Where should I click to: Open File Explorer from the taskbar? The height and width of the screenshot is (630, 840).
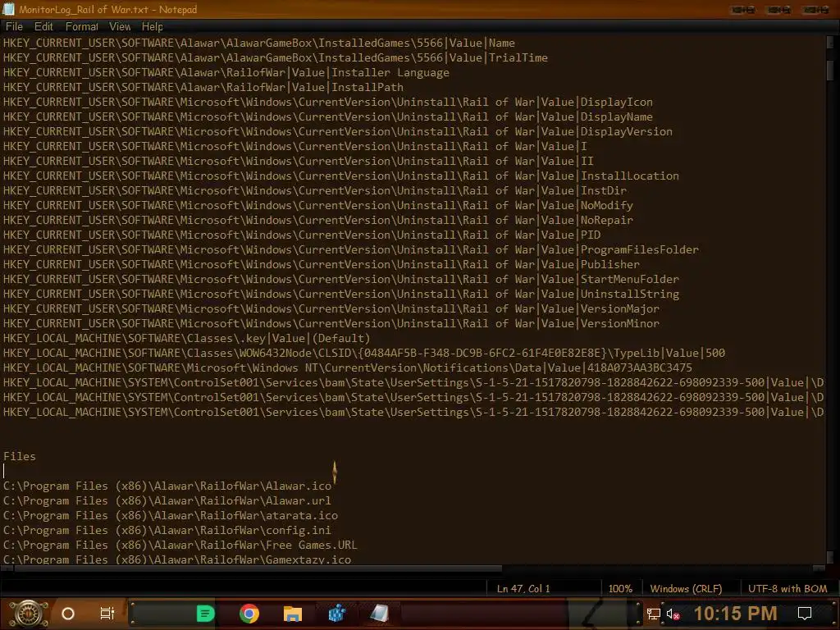point(293,614)
